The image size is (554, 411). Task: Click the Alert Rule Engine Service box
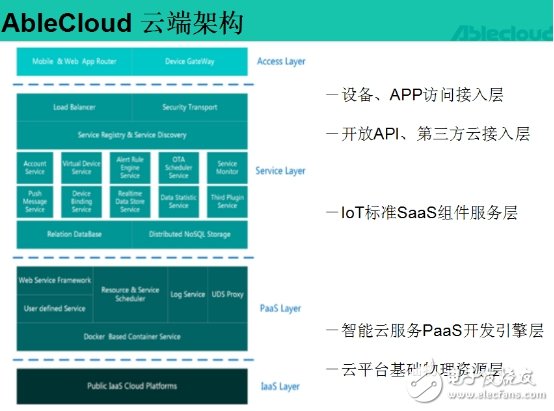pos(130,168)
